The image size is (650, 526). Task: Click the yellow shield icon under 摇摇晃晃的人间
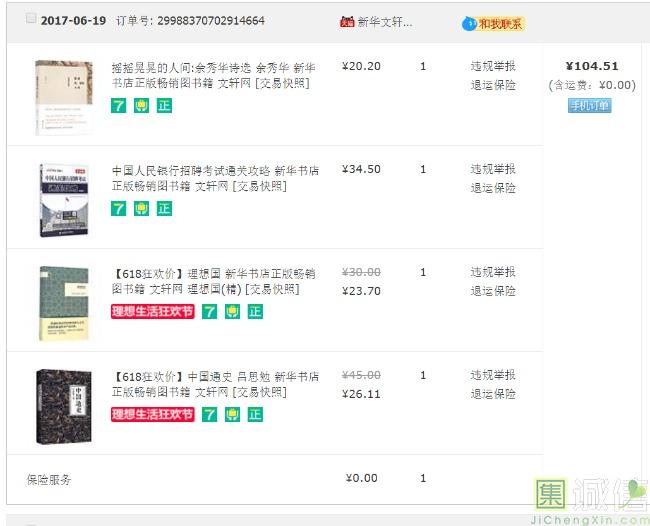click(141, 105)
